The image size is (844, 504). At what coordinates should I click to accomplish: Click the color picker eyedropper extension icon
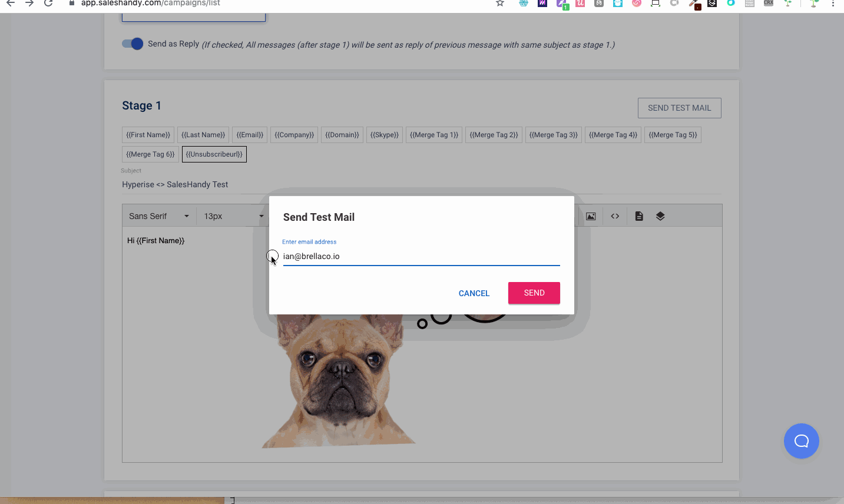click(694, 4)
